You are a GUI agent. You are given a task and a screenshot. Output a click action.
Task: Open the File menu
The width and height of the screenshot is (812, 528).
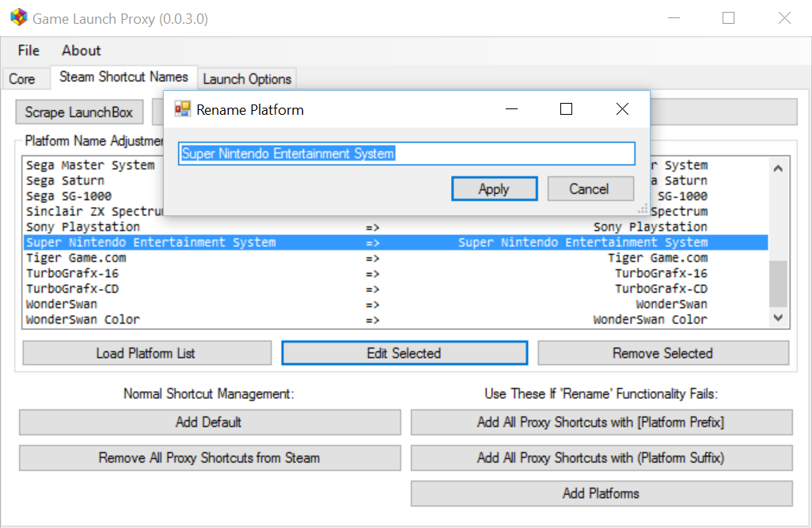(x=28, y=51)
